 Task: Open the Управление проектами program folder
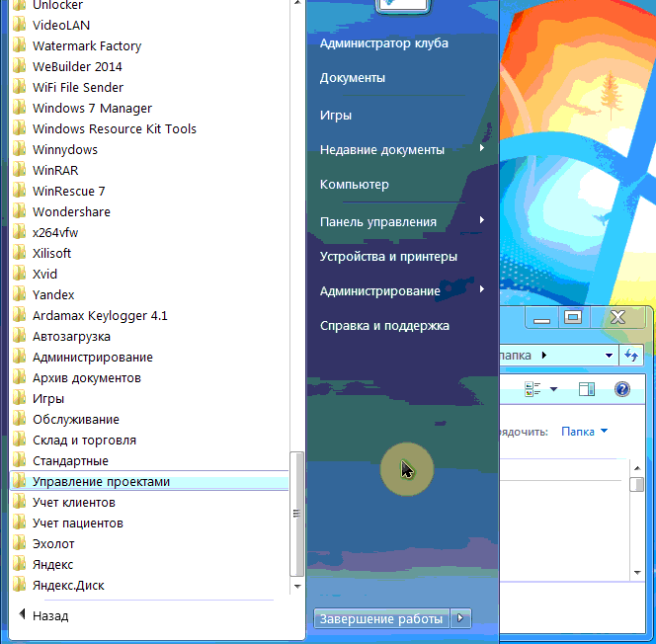click(x=101, y=482)
